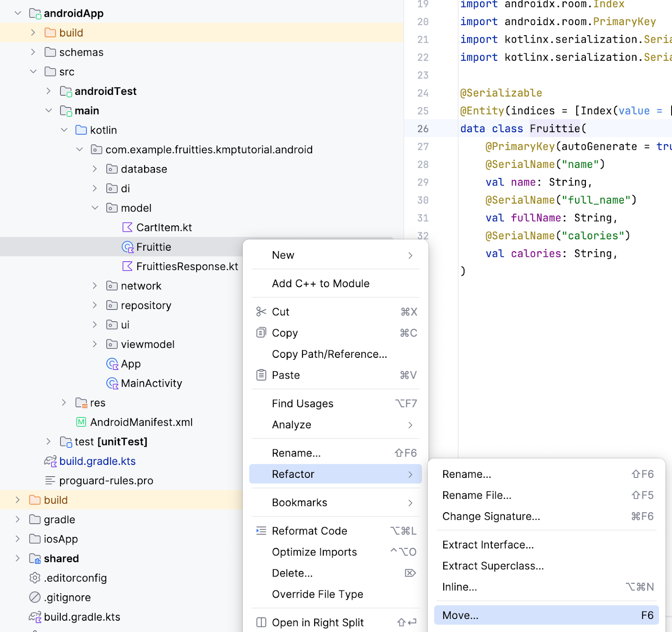Select Find Usages in context menu

pyautogui.click(x=302, y=404)
